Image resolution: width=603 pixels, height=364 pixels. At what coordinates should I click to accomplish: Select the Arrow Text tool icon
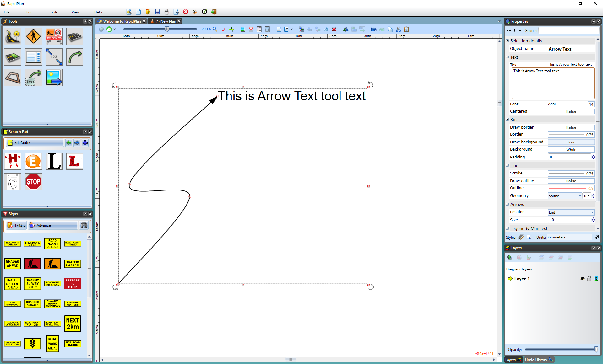coord(33,78)
